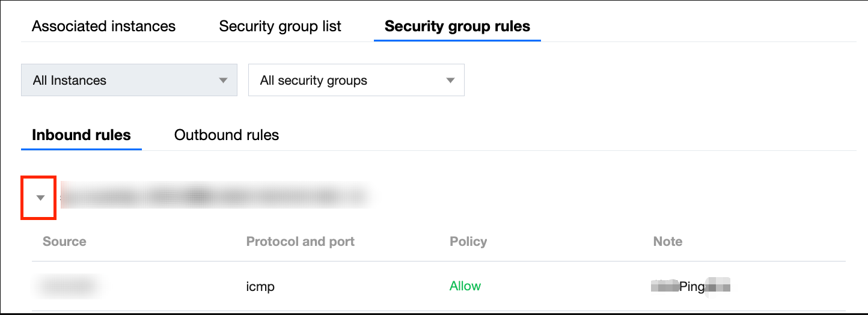
Task: Click the Note column header
Action: (667, 242)
